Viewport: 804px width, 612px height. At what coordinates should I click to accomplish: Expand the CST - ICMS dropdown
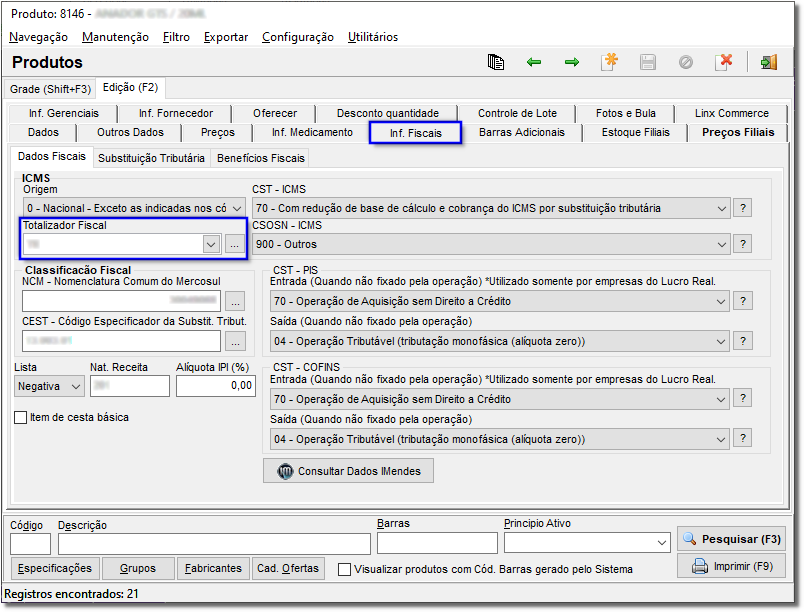coord(721,208)
